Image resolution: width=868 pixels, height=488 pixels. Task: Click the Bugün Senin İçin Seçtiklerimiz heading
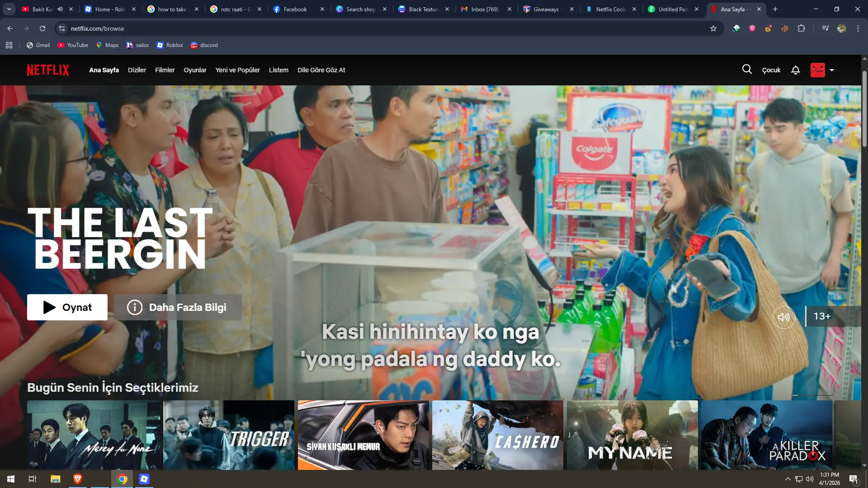tap(113, 388)
